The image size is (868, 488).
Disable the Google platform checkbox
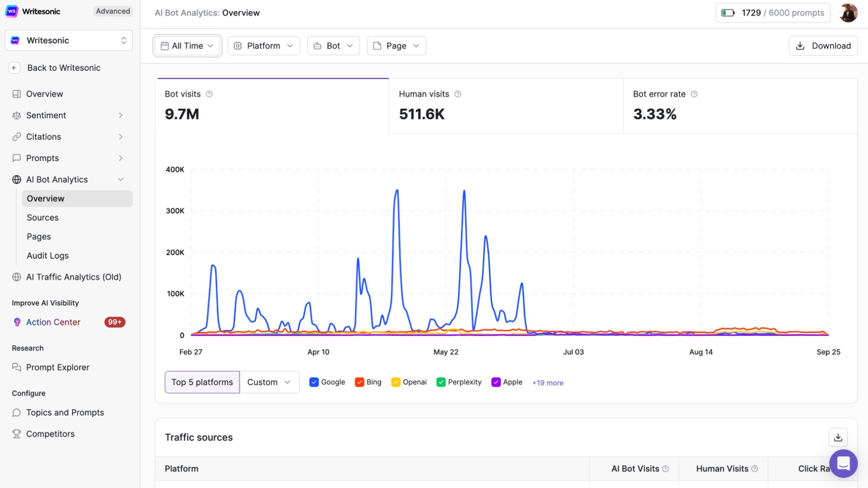[315, 382]
